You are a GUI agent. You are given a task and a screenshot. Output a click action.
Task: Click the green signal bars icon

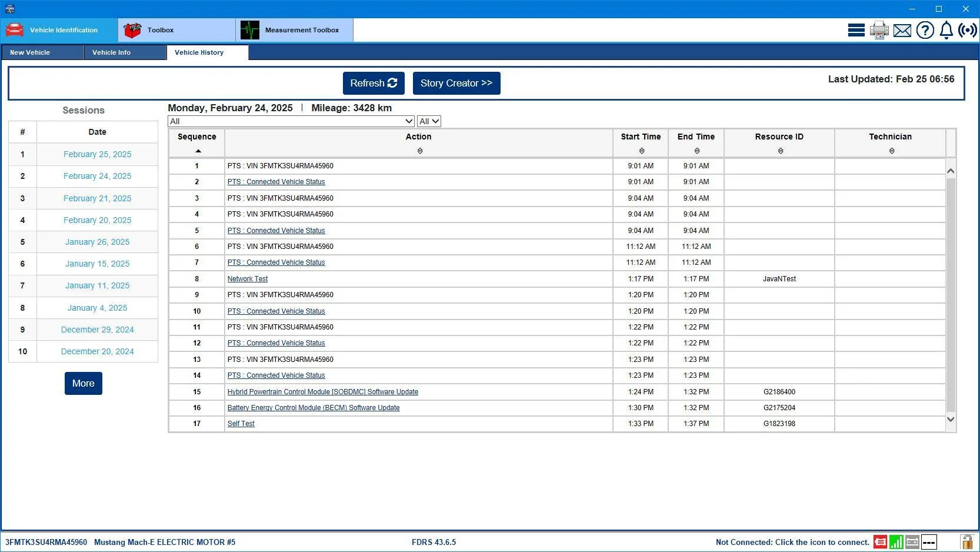[896, 542]
